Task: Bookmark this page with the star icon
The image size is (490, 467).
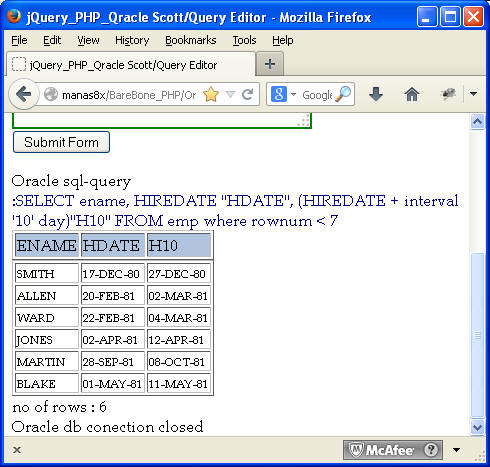Action: click(211, 94)
